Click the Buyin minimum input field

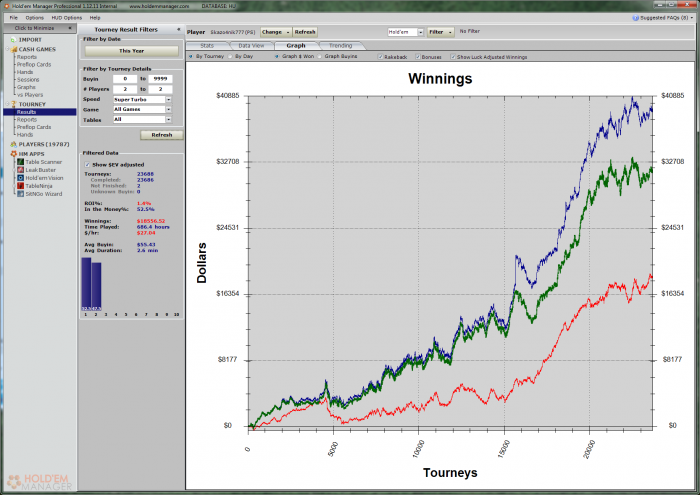[125, 79]
